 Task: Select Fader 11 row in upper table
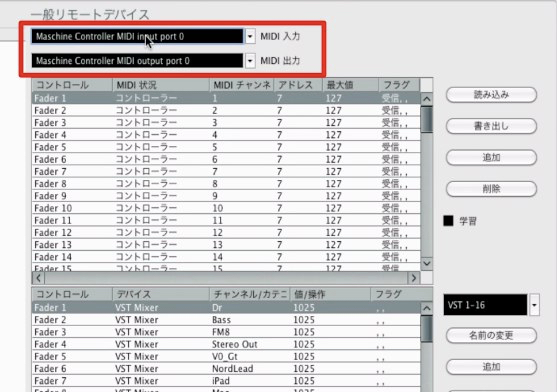(x=226, y=220)
